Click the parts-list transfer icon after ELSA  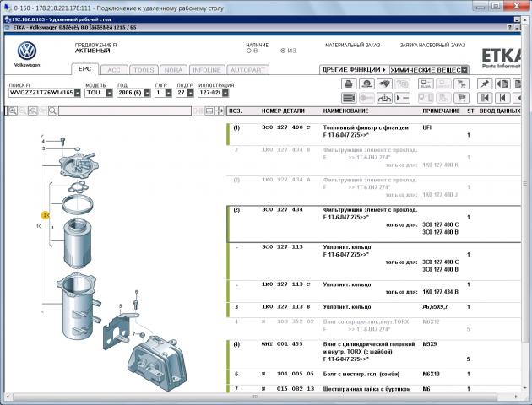(x=443, y=84)
